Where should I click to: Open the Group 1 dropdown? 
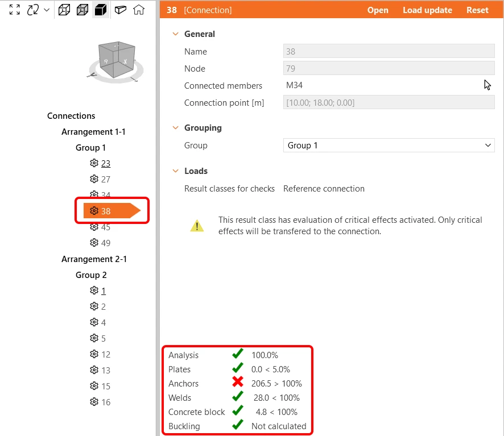pyautogui.click(x=389, y=145)
